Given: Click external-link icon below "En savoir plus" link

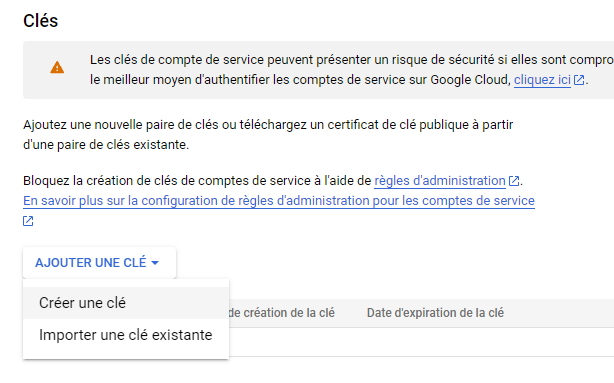Looking at the screenshot, I should (x=28, y=221).
